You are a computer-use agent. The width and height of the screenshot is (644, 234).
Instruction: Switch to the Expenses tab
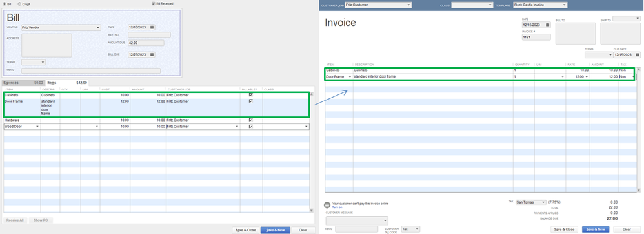pos(23,83)
